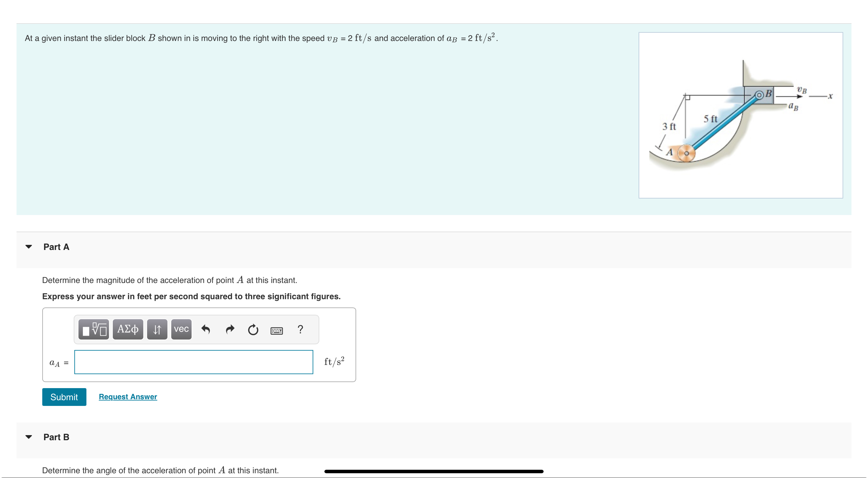Open the Greek symbols ΑΣφ palette
This screenshot has width=868, height=478.
point(127,329)
